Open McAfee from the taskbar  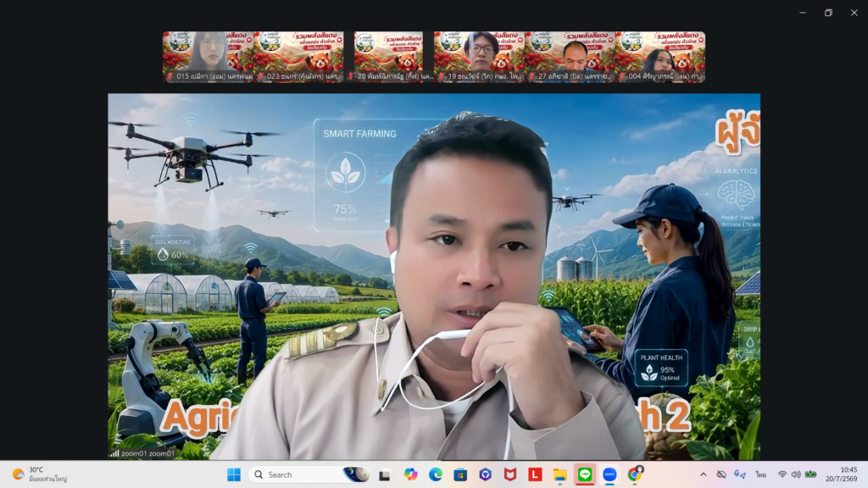509,474
